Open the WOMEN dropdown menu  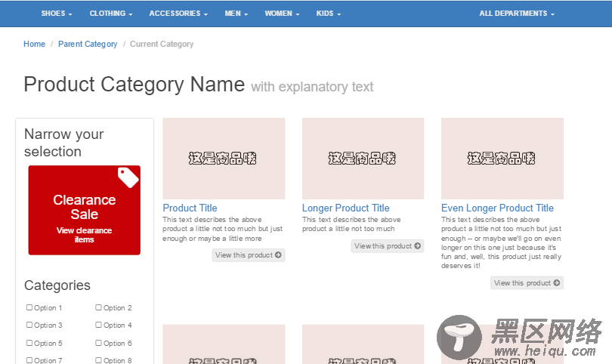(x=282, y=14)
